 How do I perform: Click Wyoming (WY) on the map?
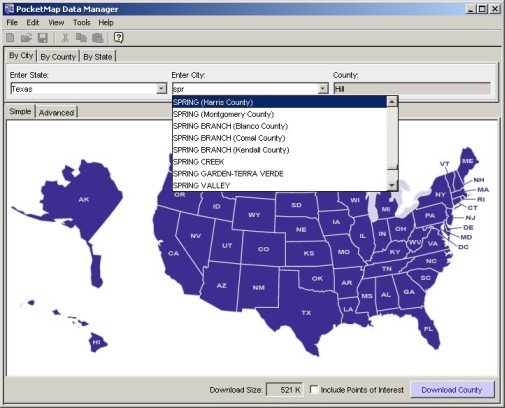[x=254, y=215]
